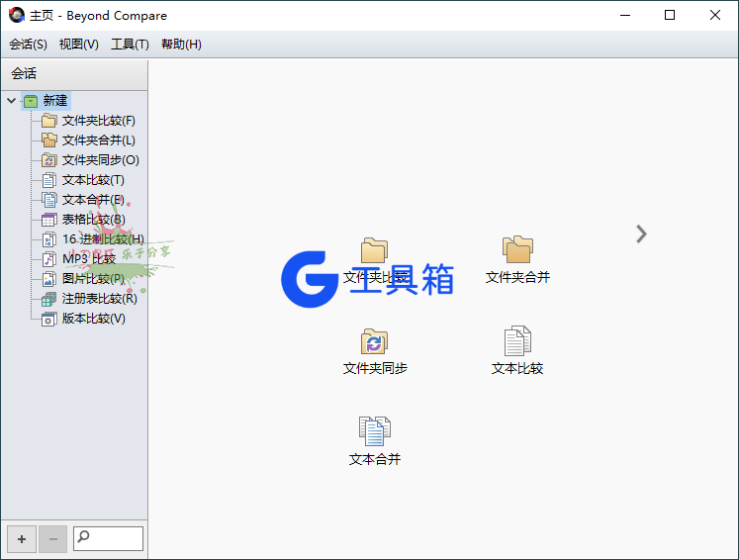Click the 文件夹比较(F) folder icon in tree
The height and width of the screenshot is (560, 739).
click(x=49, y=121)
